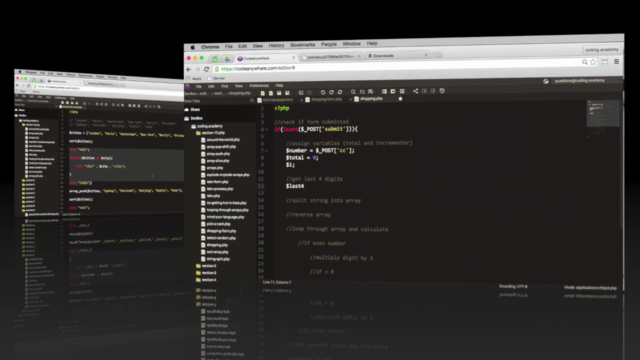Switch to the preview browser tab
The width and height of the screenshot is (640, 360).
click(x=331, y=57)
